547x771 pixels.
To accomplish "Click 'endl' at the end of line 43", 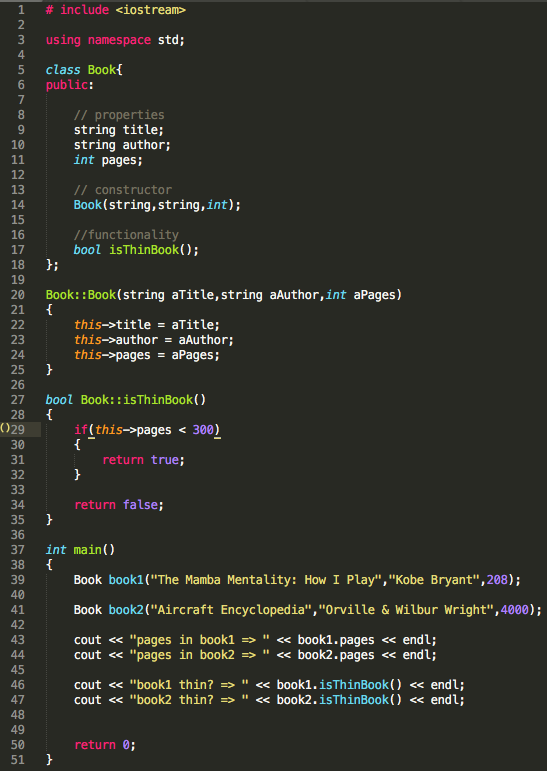I will pyautogui.click(x=416, y=640).
